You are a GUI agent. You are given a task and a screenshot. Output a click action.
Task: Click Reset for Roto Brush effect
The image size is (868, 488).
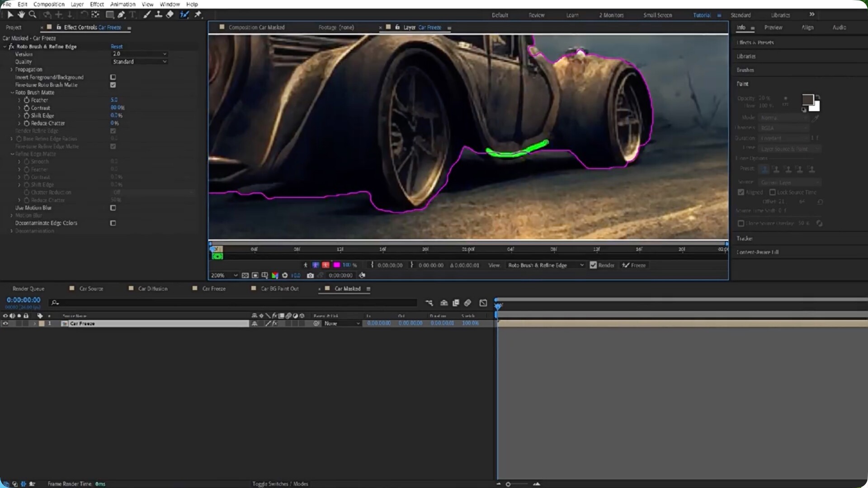tap(117, 47)
